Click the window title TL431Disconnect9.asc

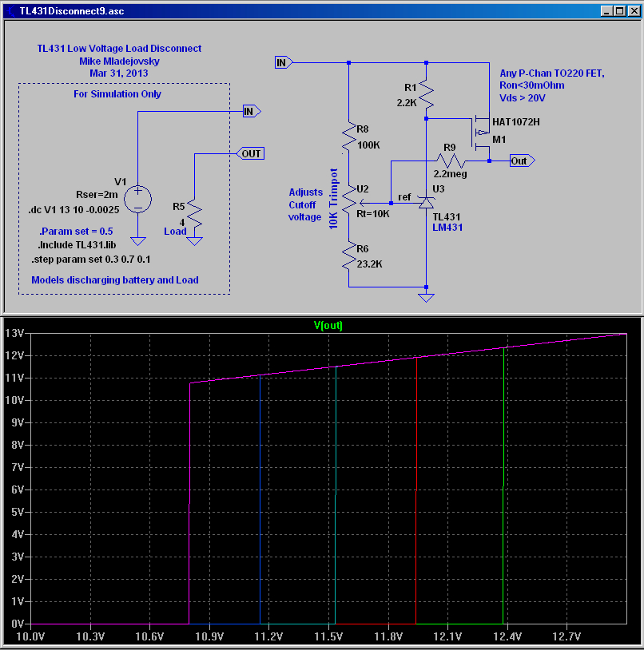(x=72, y=11)
